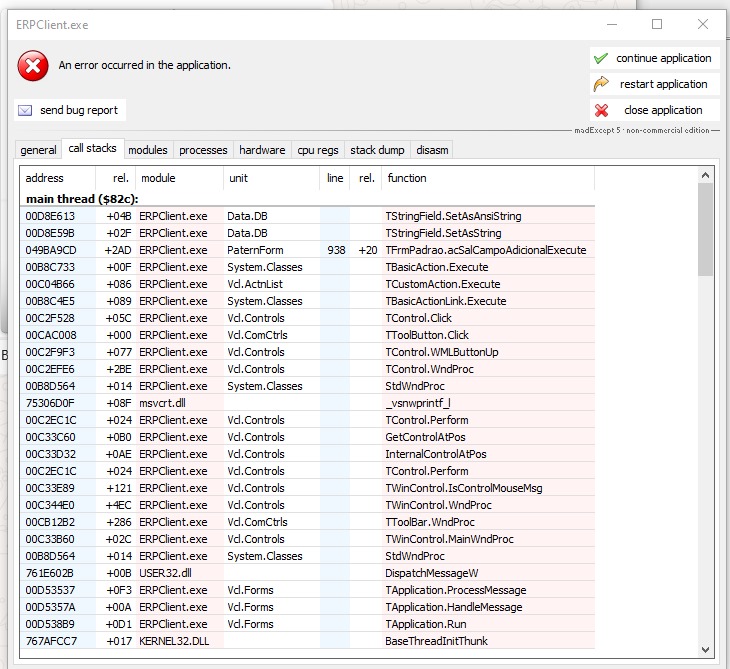The image size is (730, 669).
Task: Open the cpu regs tab
Action: (x=318, y=150)
